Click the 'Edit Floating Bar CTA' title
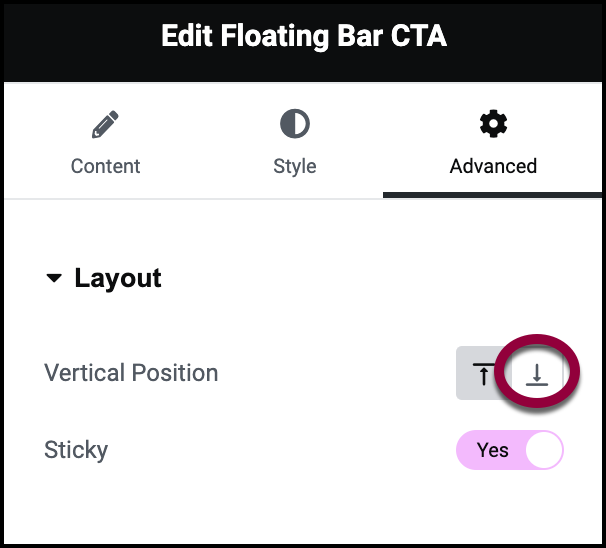Viewport: 606px width, 548px height. [304, 37]
